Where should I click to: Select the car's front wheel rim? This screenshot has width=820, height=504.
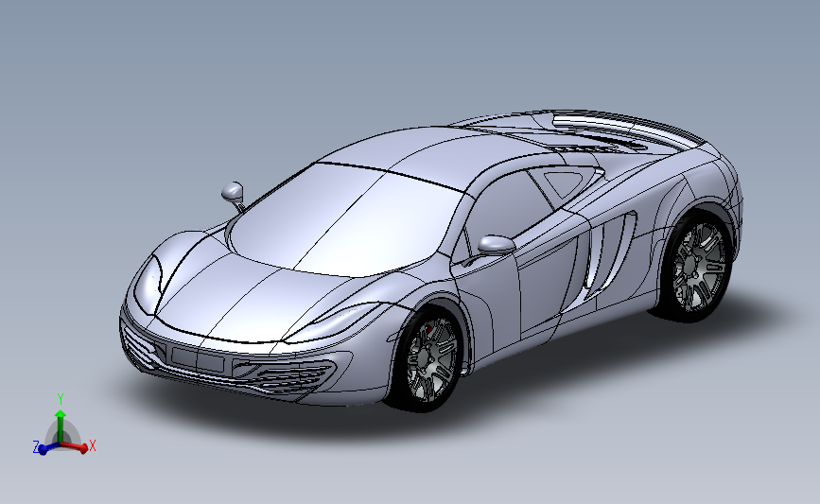pyautogui.click(x=431, y=359)
